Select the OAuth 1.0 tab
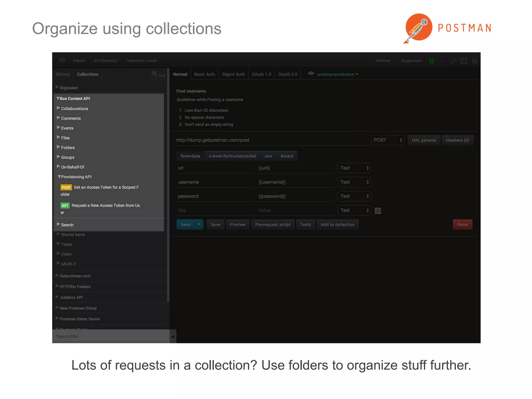This screenshot has width=532, height=399. coord(261,74)
